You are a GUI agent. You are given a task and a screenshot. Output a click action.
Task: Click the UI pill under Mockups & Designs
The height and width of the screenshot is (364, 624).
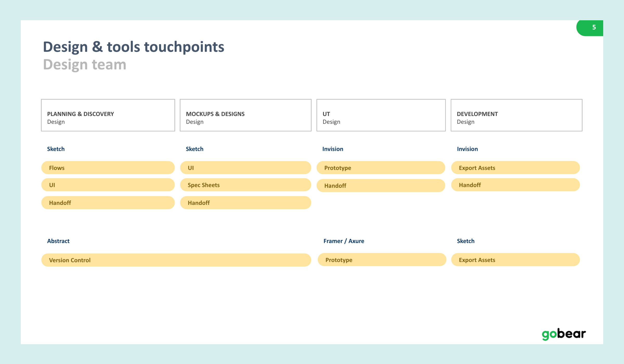pos(245,168)
